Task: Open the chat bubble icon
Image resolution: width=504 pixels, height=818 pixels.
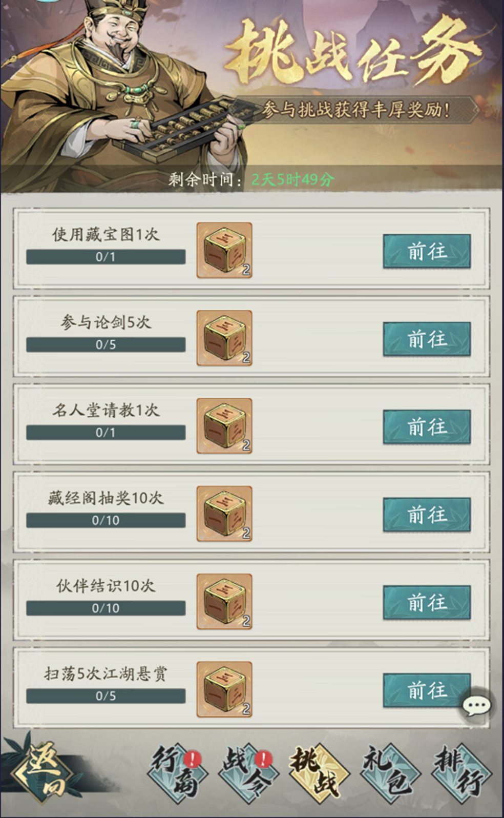Action: [x=476, y=706]
